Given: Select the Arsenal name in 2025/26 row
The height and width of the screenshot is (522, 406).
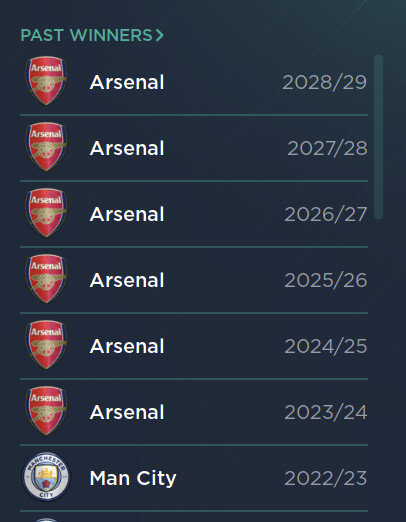Looking at the screenshot, I should 127,280.
